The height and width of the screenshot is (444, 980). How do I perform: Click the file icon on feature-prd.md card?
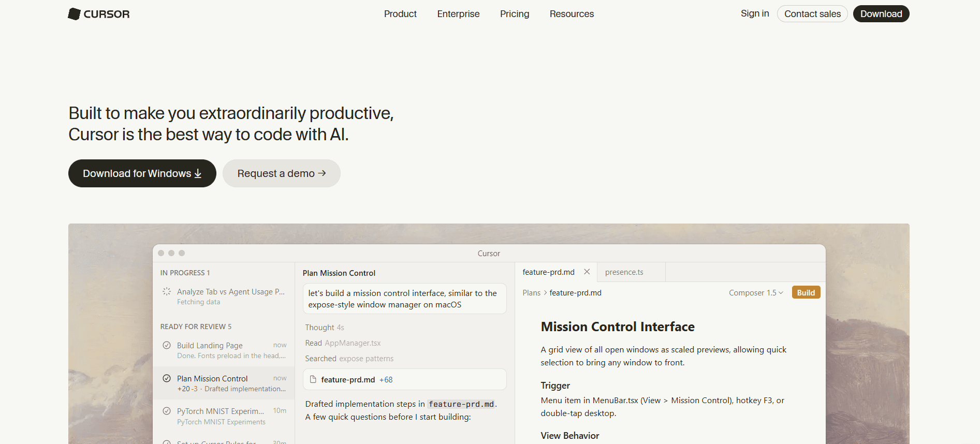pyautogui.click(x=313, y=379)
